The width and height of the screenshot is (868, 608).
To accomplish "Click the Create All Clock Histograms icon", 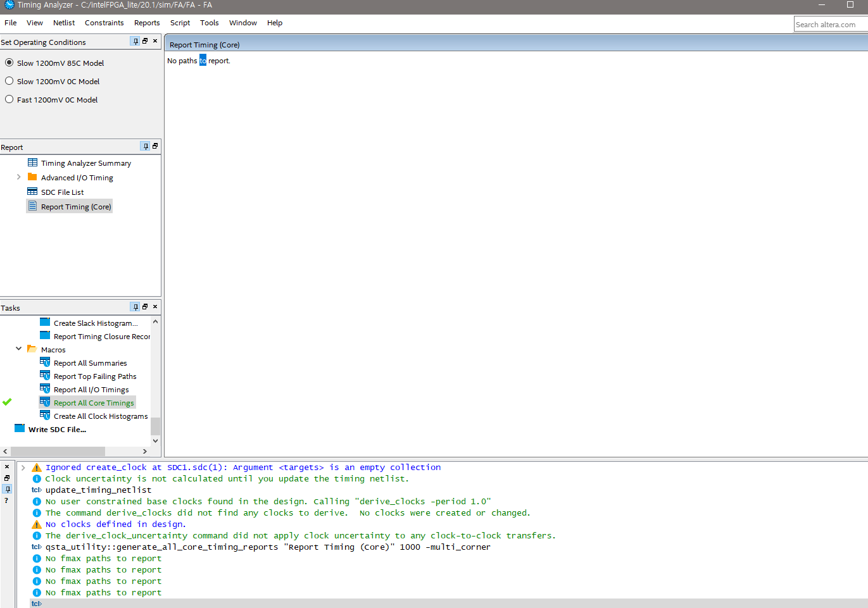I will click(45, 416).
